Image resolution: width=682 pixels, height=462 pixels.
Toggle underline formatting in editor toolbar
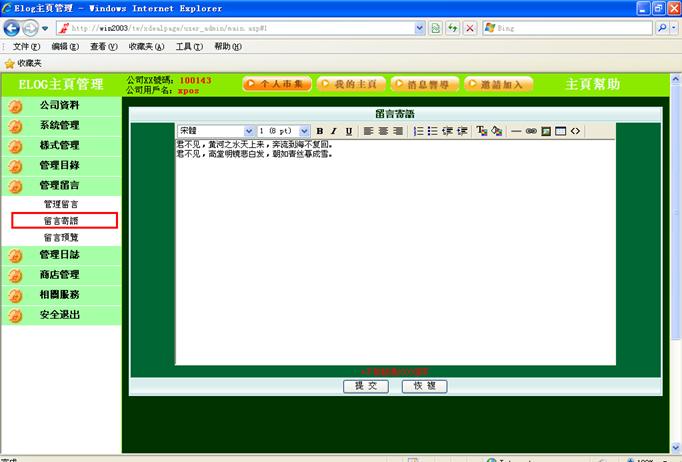coord(348,131)
